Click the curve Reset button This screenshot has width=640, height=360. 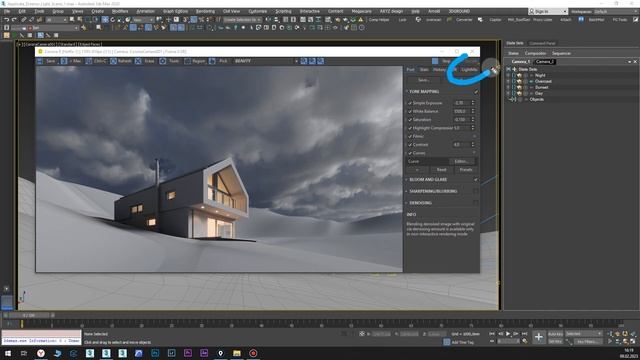[441, 170]
